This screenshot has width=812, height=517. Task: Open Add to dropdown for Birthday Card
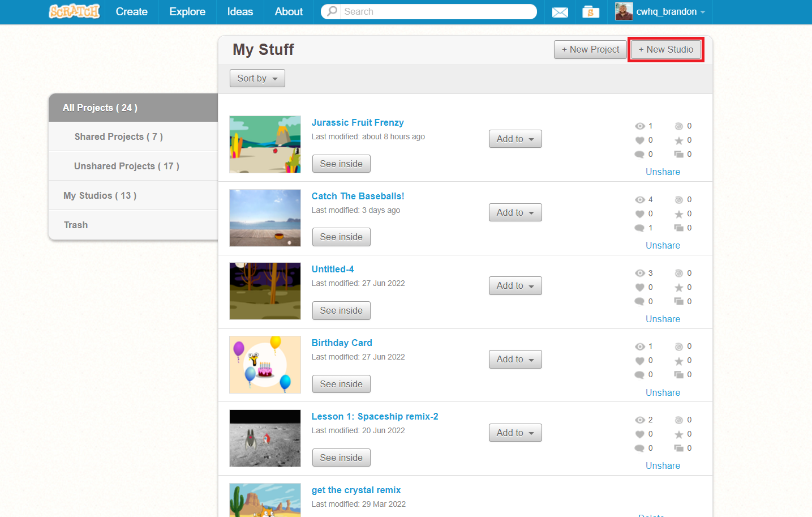(515, 359)
